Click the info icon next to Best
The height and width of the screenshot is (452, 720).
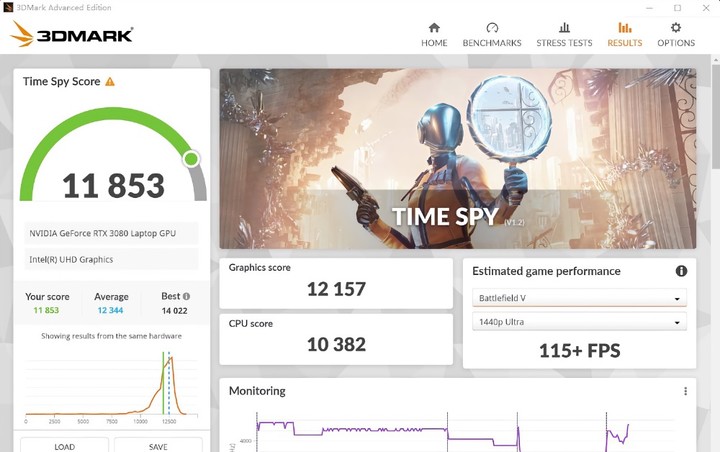(186, 297)
